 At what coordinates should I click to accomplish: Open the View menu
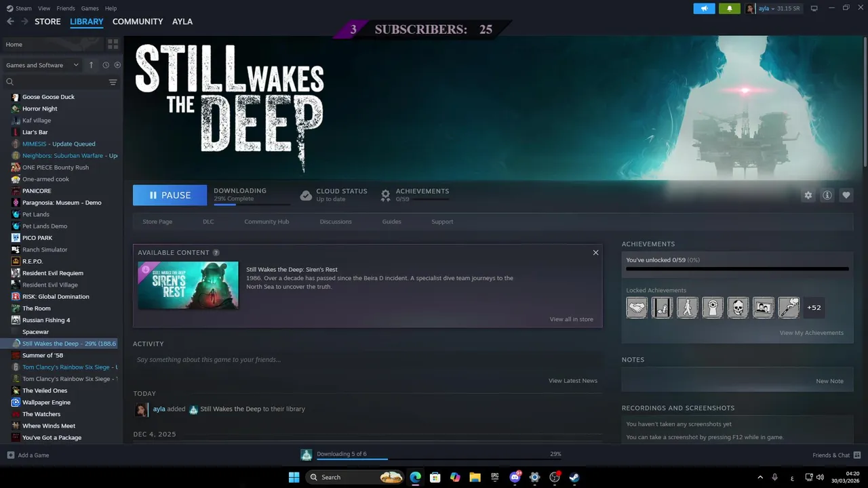click(x=44, y=8)
